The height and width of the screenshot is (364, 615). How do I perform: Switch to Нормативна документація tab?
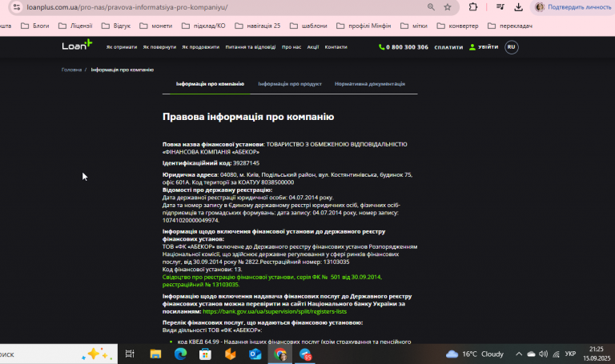coord(370,84)
